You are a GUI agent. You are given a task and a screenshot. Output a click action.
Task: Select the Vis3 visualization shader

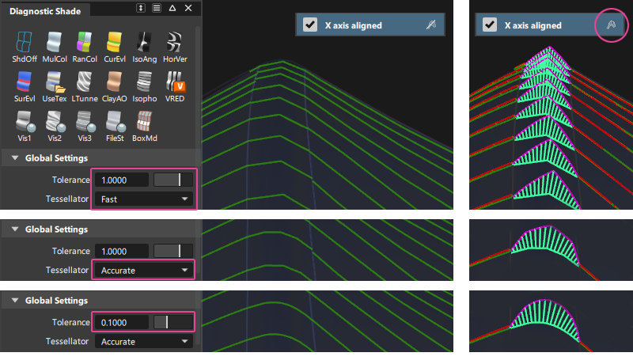tap(85, 126)
